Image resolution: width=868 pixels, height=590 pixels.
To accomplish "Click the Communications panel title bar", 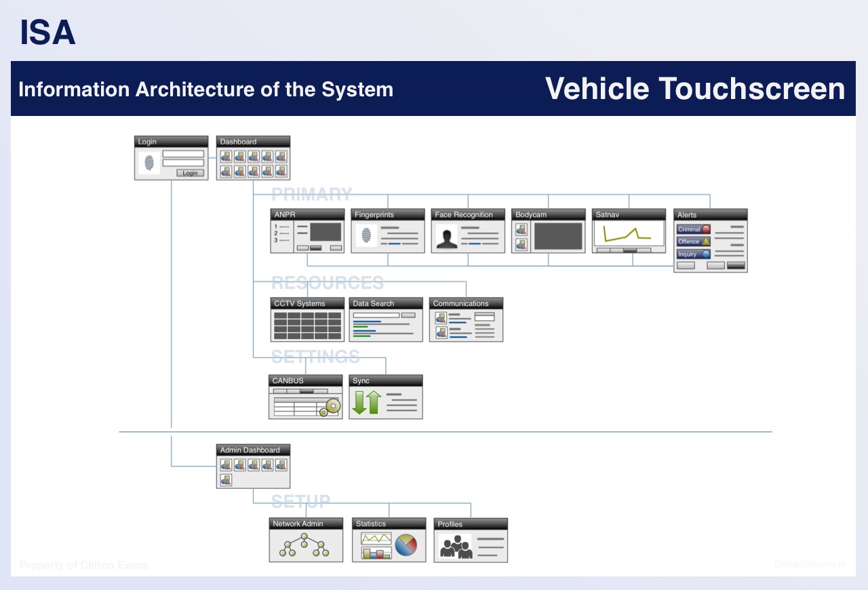I will (x=466, y=304).
